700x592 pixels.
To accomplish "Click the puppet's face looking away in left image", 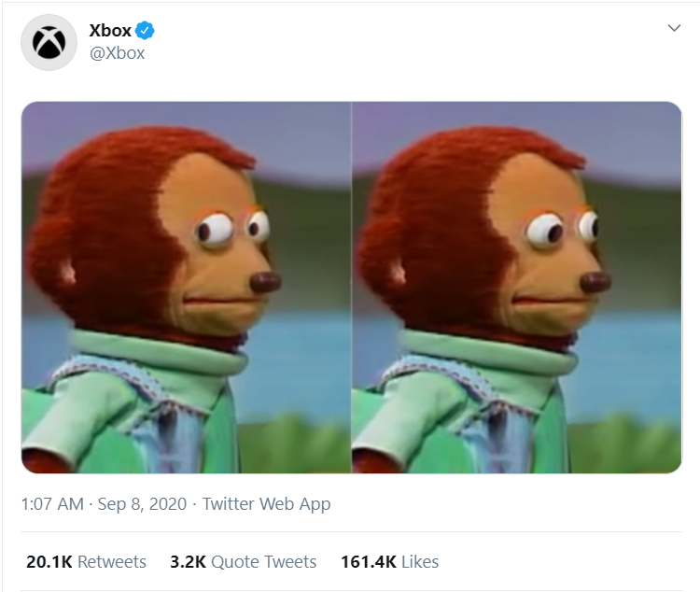I will (x=218, y=250).
